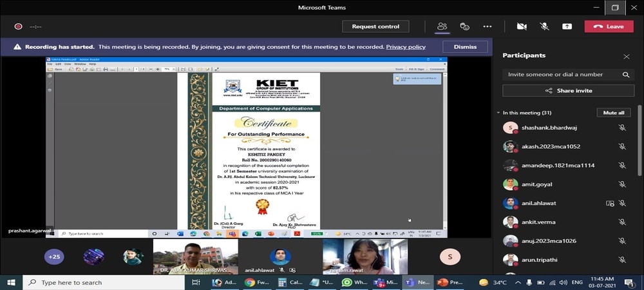
Task: Open the Privacy policy link
Action: tap(406, 47)
